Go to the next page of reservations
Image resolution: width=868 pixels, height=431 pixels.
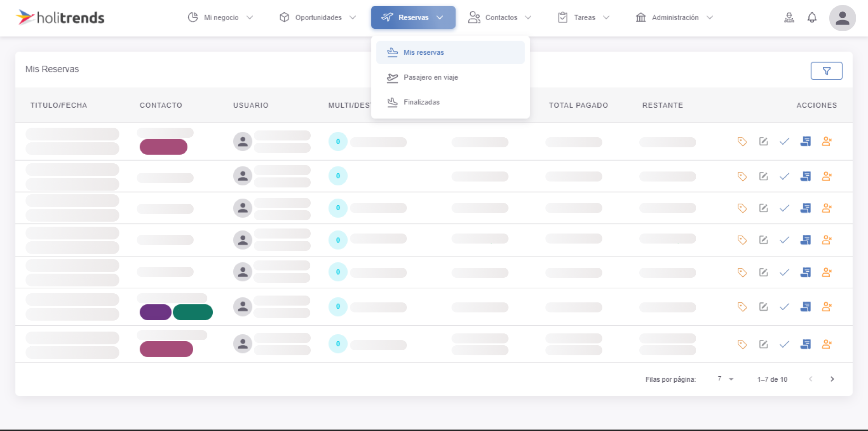coord(832,379)
